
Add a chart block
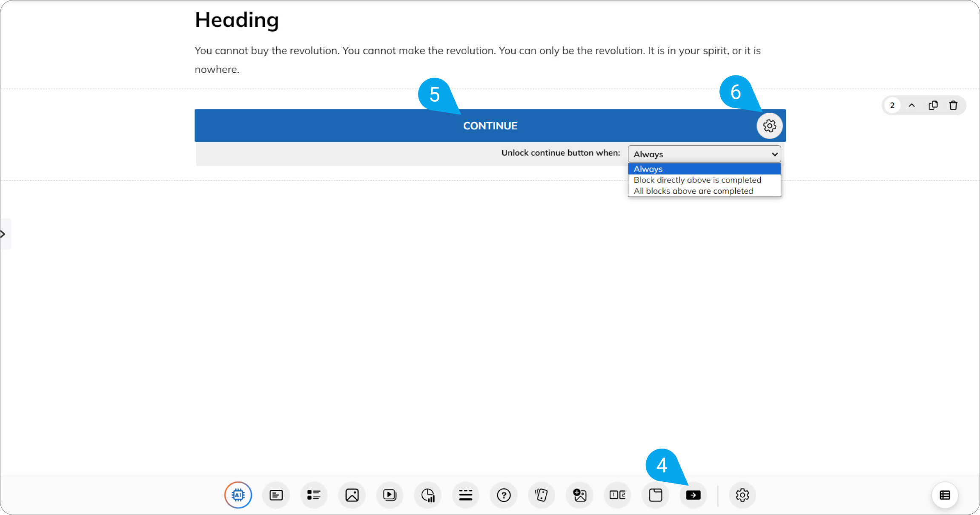[x=427, y=495]
